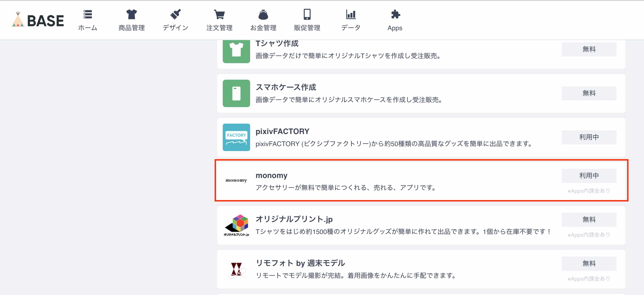
Task: Click ※Apps内課金あり note under リモフォト
Action: (589, 279)
